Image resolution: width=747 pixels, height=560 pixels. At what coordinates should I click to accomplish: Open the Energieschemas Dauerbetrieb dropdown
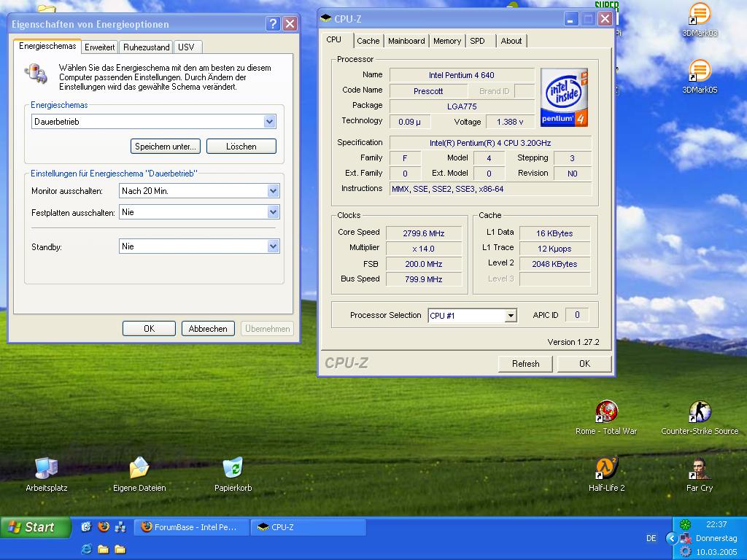(x=269, y=122)
